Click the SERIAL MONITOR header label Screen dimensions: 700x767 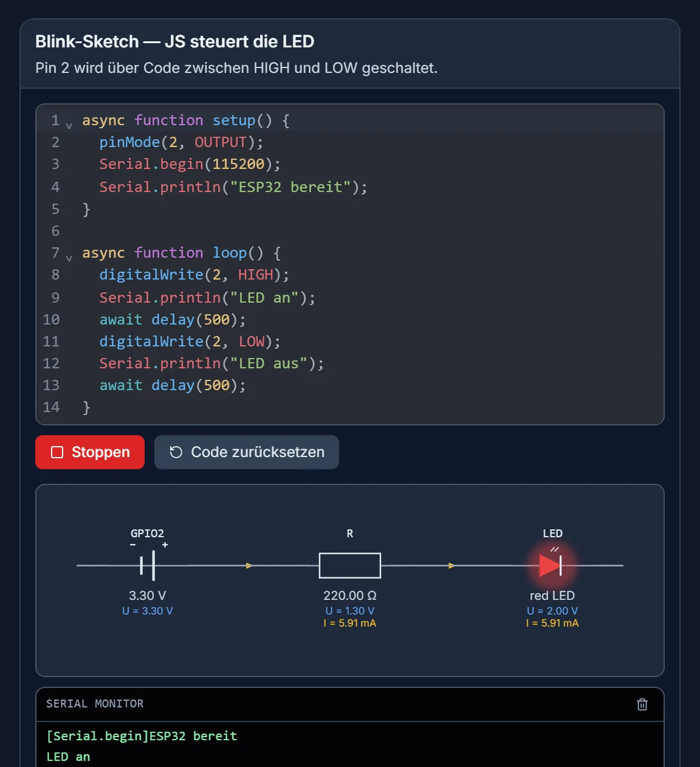point(95,704)
